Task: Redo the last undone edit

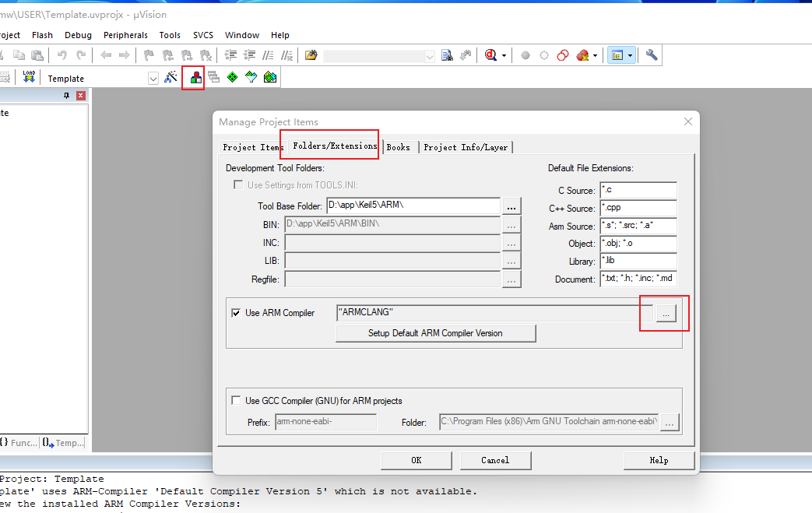Action: coord(81,54)
